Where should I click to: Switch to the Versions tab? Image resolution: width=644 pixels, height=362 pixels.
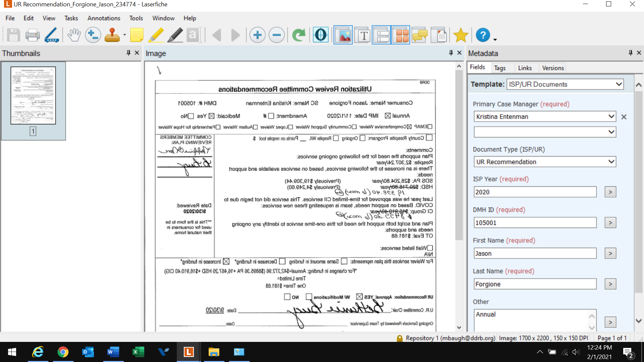click(x=553, y=68)
